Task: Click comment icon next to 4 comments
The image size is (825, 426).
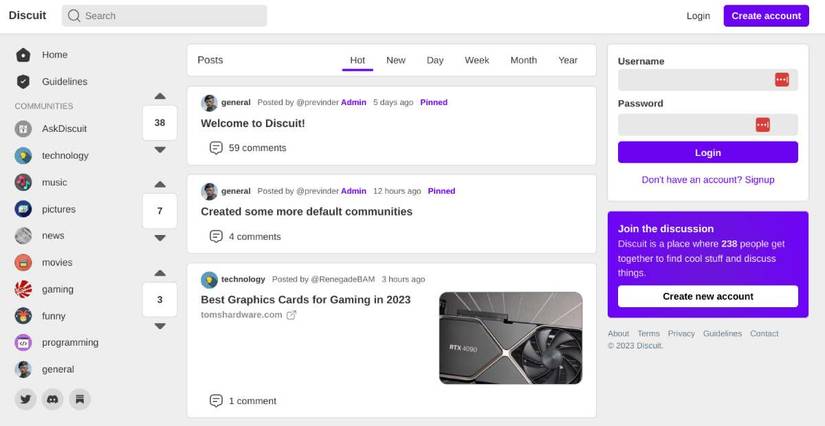Action: (x=216, y=237)
